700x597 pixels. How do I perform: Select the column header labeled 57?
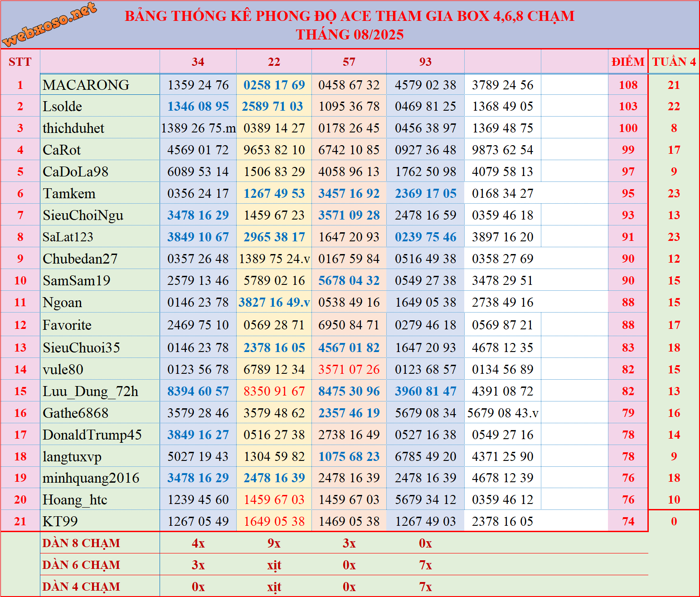pyautogui.click(x=349, y=62)
